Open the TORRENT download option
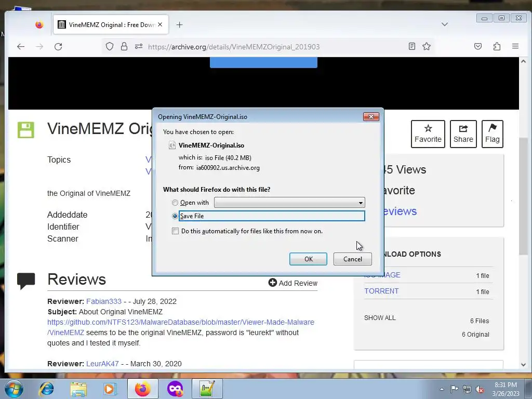 coord(381,291)
